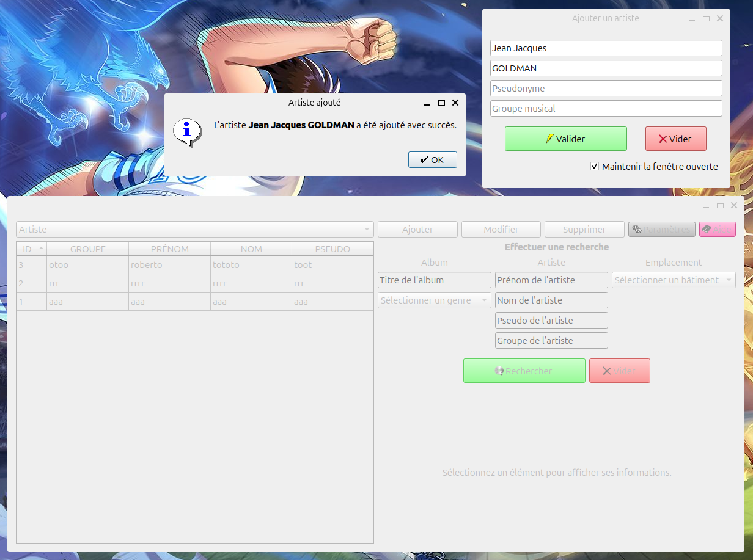
Task: Close the Artiste ajouté message dialog
Action: (x=455, y=103)
